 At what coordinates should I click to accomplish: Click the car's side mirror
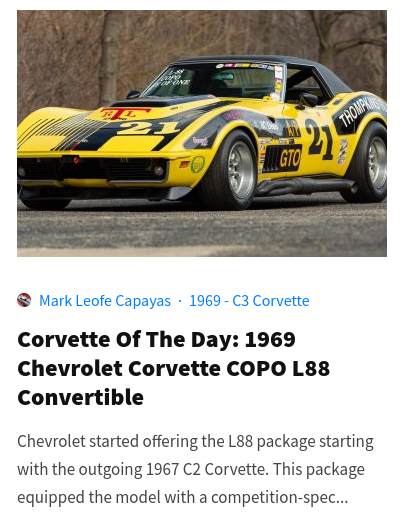tap(308, 100)
